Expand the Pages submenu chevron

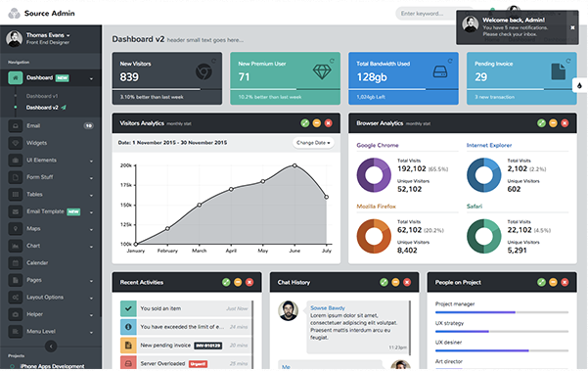click(91, 281)
